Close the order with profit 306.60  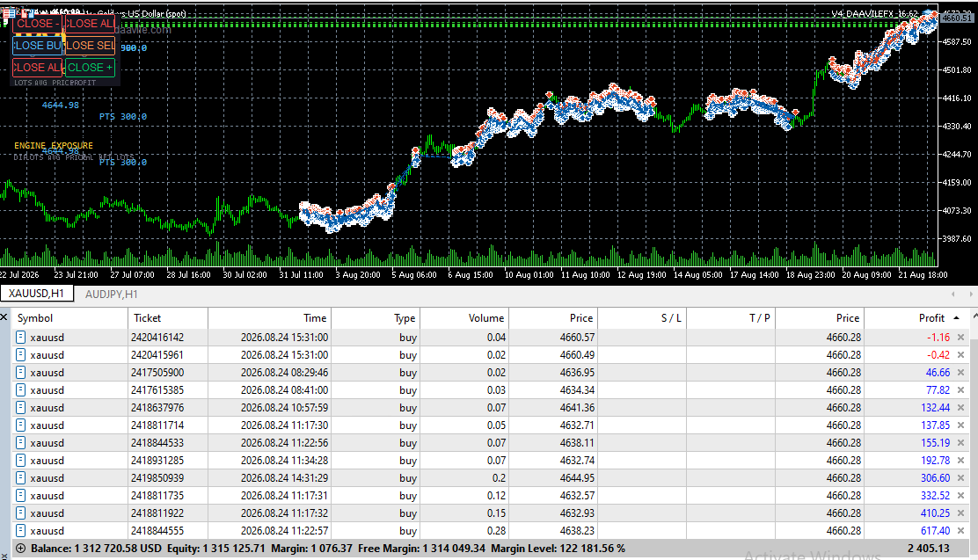[x=960, y=477]
